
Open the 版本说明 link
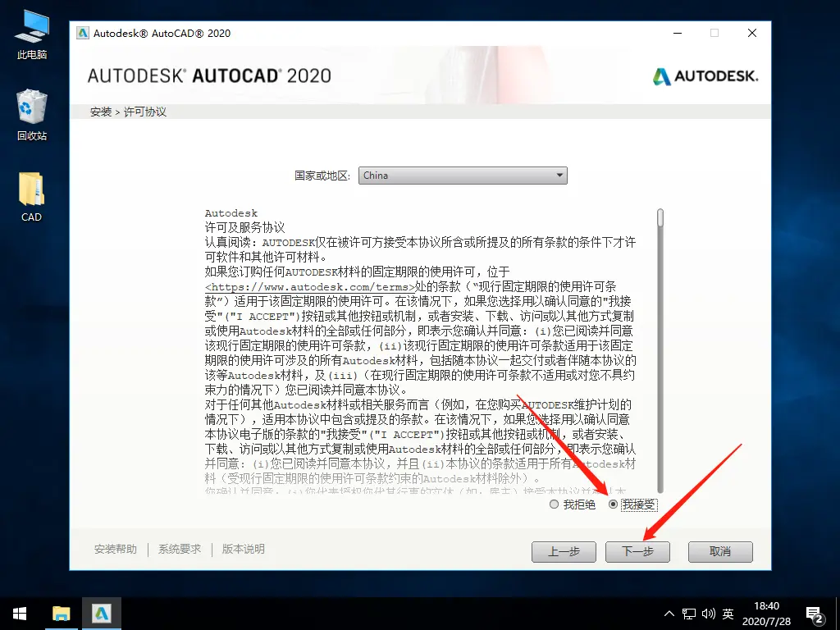243,549
